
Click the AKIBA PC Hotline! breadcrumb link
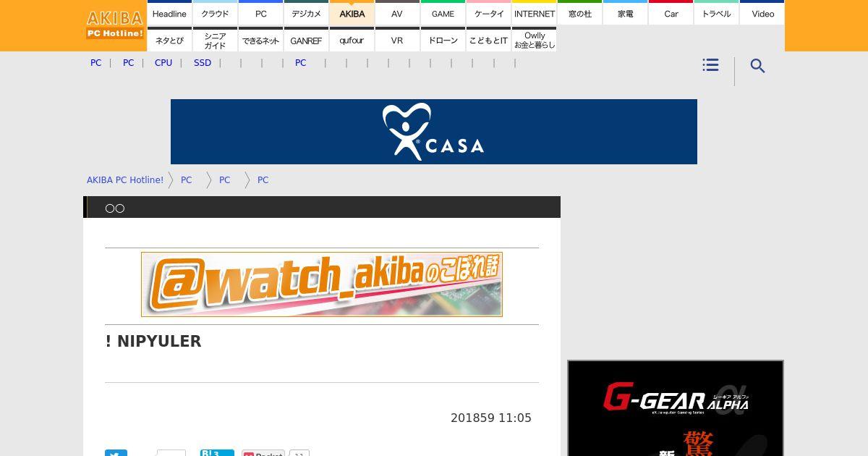point(125,180)
